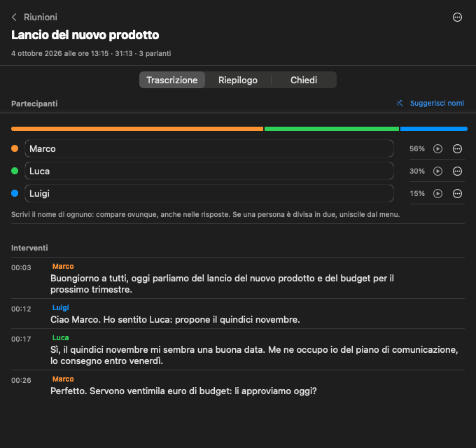Click Marco's orange color dot

pos(15,148)
